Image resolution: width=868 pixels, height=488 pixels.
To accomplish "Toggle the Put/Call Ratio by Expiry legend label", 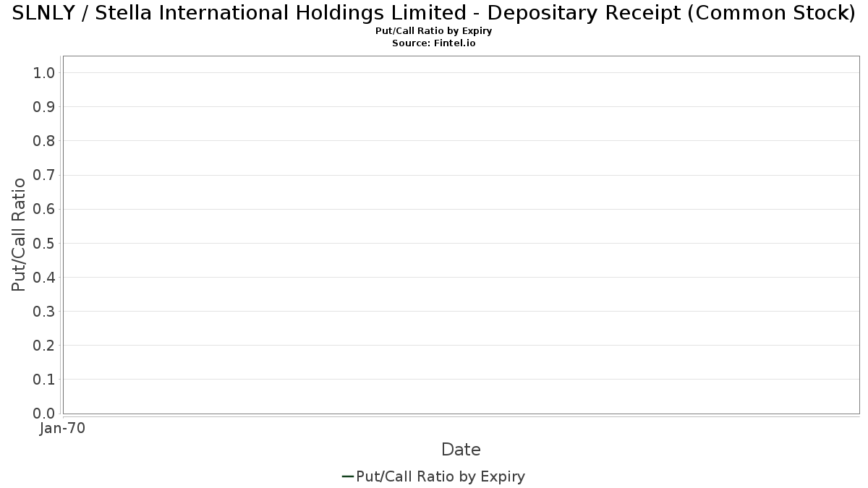I will tap(441, 476).
